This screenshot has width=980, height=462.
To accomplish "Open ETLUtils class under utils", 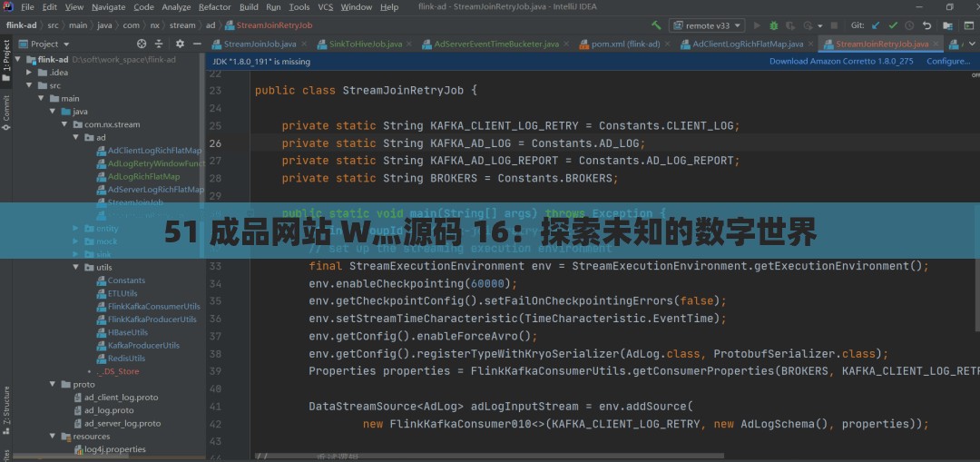I will 122,293.
